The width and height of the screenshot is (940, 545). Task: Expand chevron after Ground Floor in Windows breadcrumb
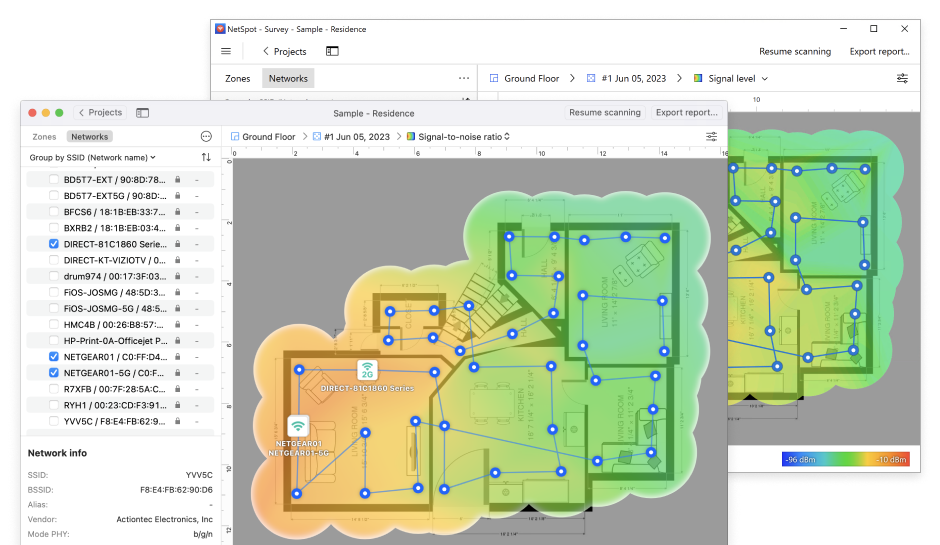[572, 79]
